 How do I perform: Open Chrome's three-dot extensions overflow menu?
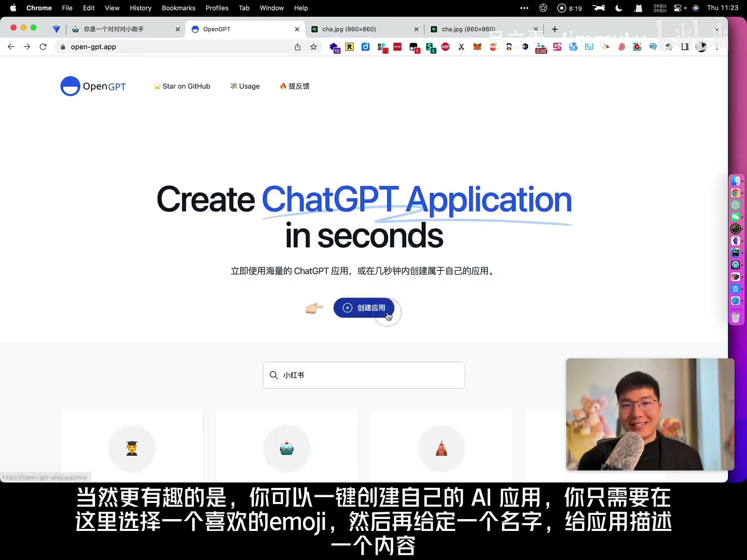[718, 47]
